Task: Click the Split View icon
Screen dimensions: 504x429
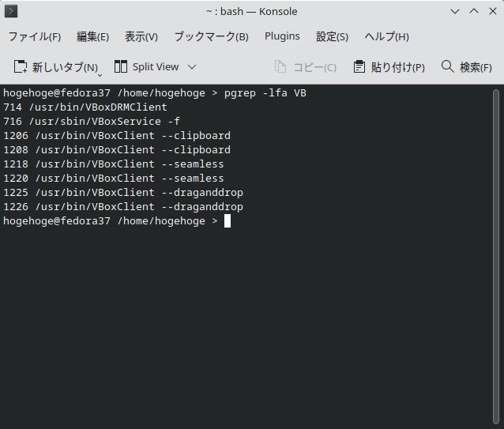Action: 121,66
